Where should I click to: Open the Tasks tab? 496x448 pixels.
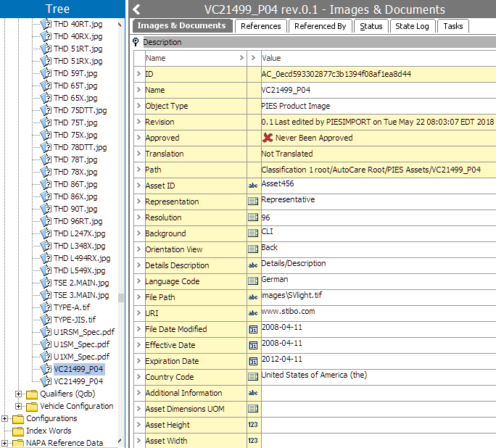coord(452,26)
